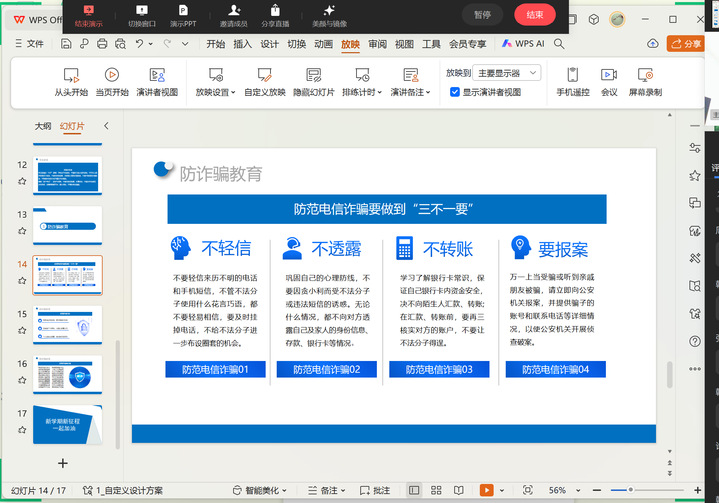Image resolution: width=719 pixels, height=503 pixels.
Task: Click the 自定义放映 icon
Action: 264,75
